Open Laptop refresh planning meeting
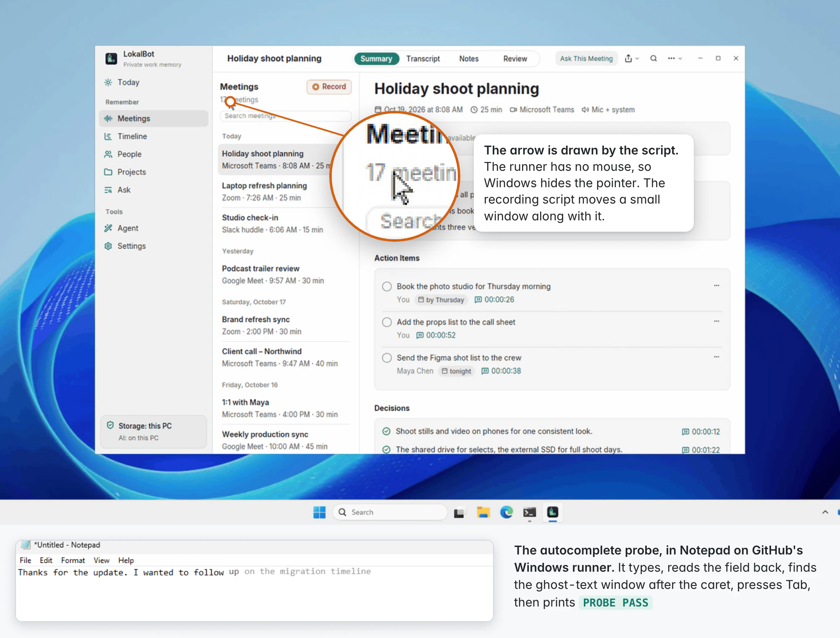The image size is (840, 638). pyautogui.click(x=284, y=191)
